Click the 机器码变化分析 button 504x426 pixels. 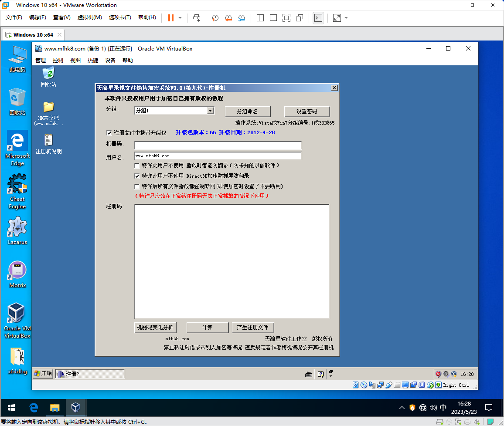click(155, 328)
